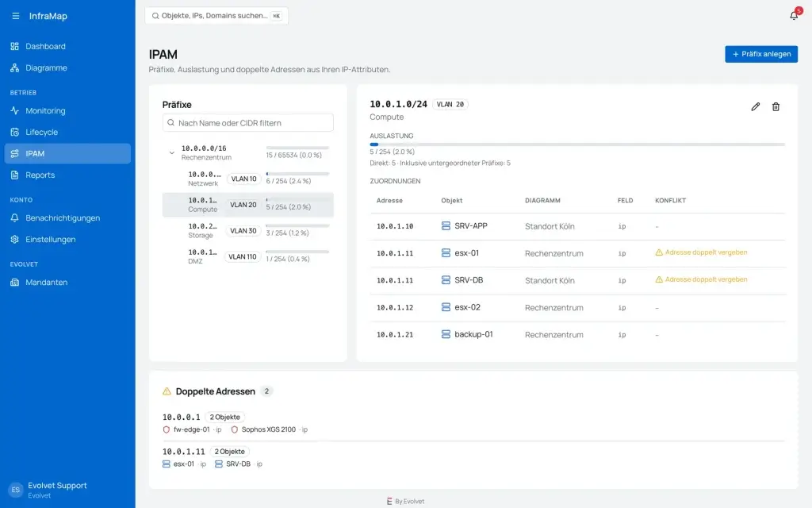Click usage bar of Storage prefix

click(x=297, y=225)
